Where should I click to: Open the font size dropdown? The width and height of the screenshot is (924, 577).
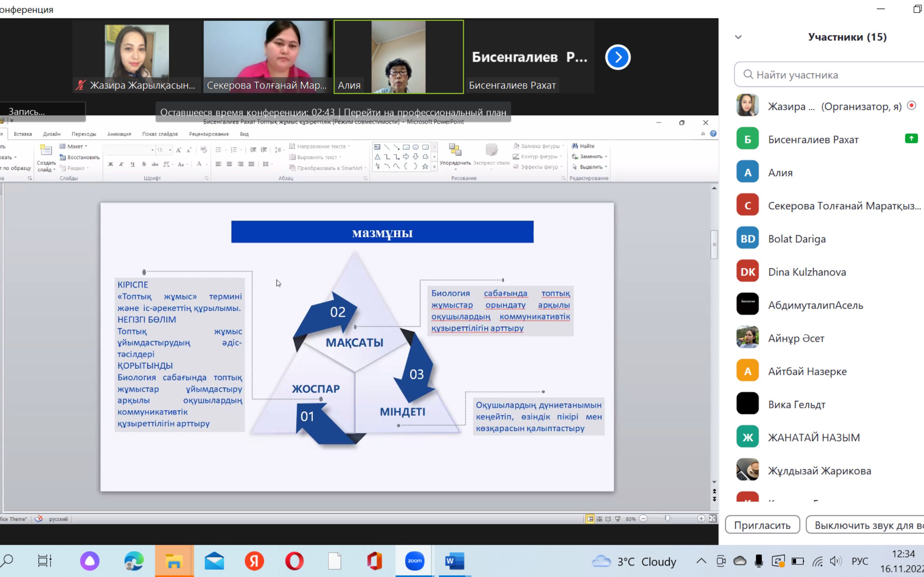coord(170,150)
